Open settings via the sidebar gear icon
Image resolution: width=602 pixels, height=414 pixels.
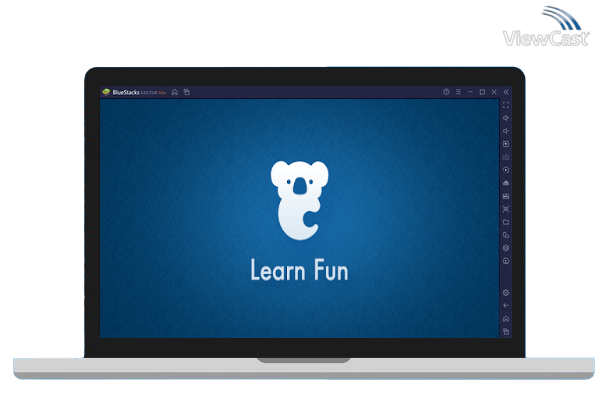click(x=506, y=293)
